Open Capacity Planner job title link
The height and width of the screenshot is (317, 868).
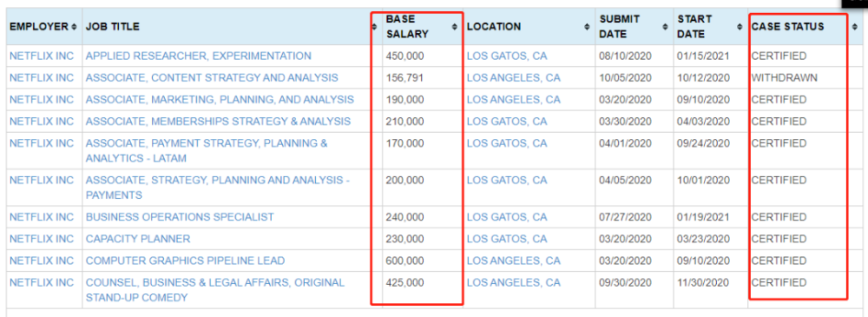point(138,239)
